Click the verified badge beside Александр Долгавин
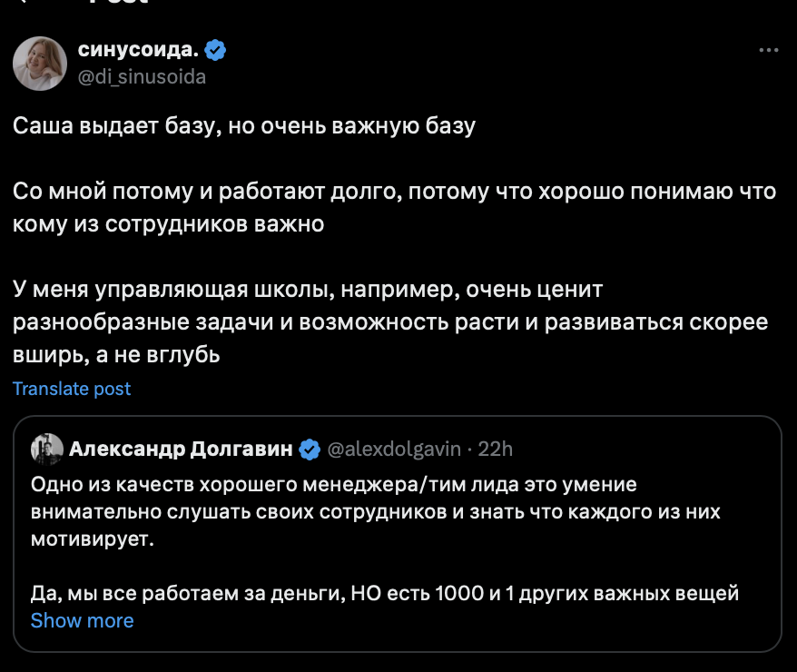Image resolution: width=797 pixels, height=672 pixels. tap(309, 449)
